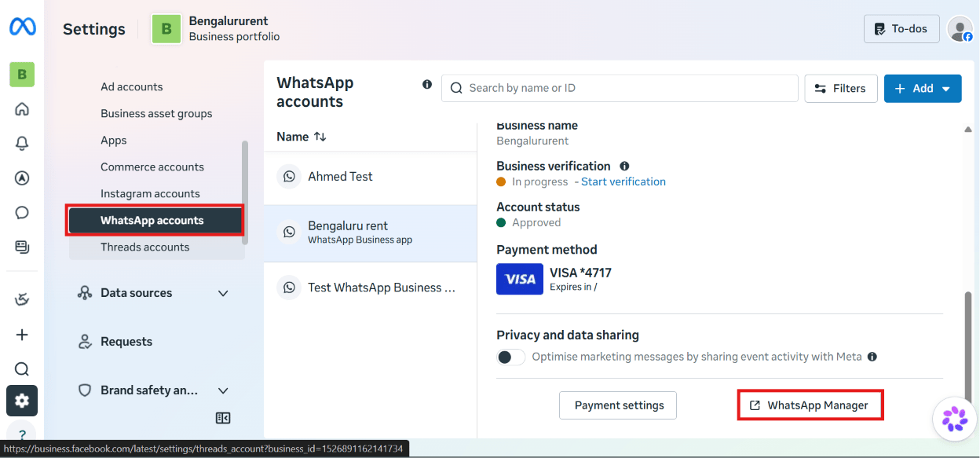Open the Add button dropdown arrow

click(x=946, y=89)
